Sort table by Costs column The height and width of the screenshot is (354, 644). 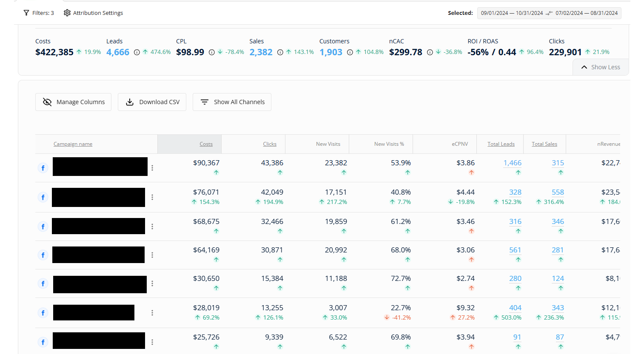coord(206,144)
